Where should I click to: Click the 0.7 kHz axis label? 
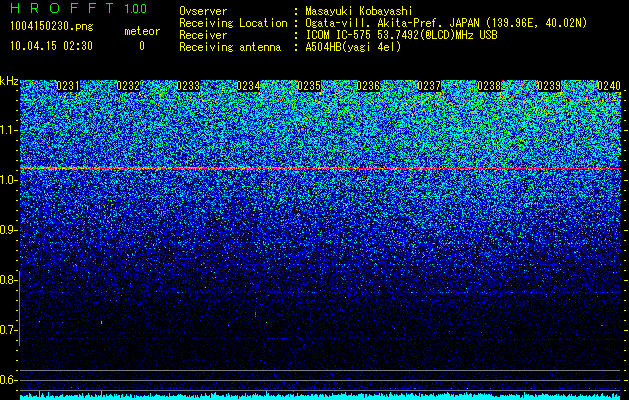click(x=8, y=330)
